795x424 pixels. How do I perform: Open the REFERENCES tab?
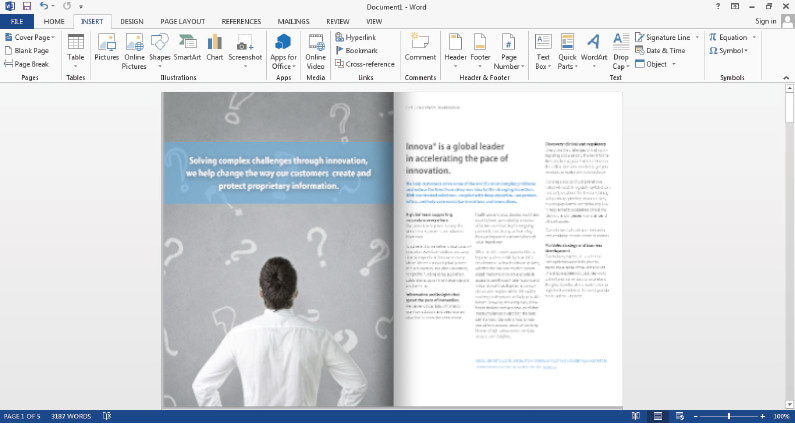(241, 21)
